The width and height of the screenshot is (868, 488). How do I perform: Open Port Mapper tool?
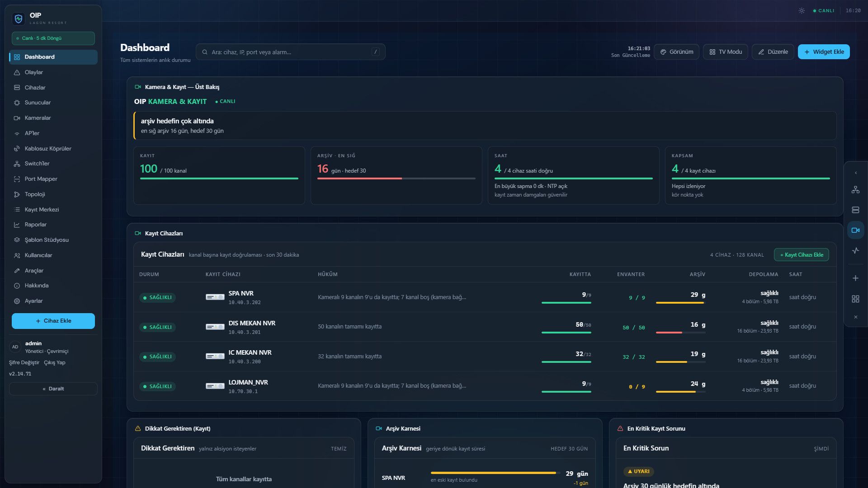pos(53,179)
